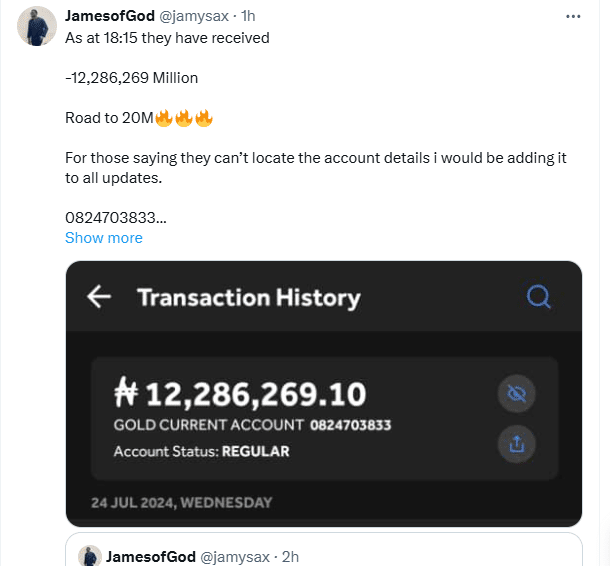
Task: Click the 24 JUL 2024, WEDNESDAY date header
Action: point(181,502)
